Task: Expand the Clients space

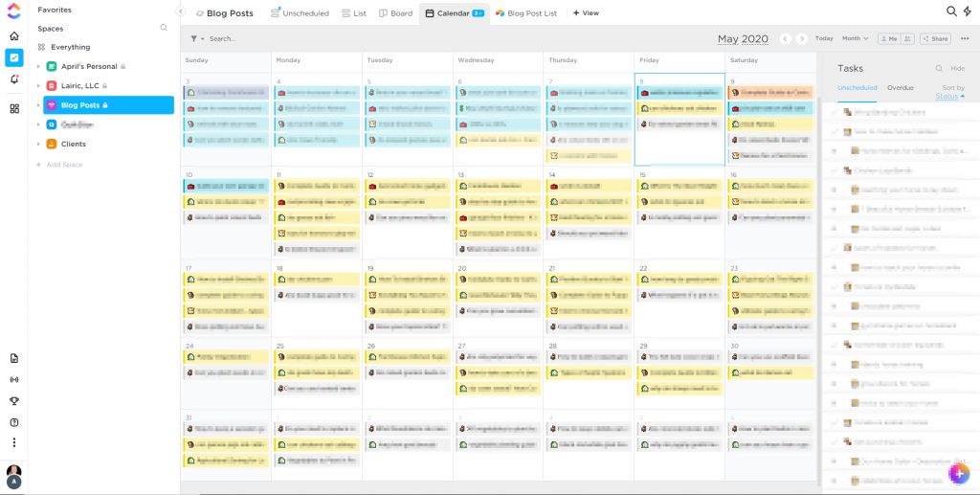Action: 38,144
